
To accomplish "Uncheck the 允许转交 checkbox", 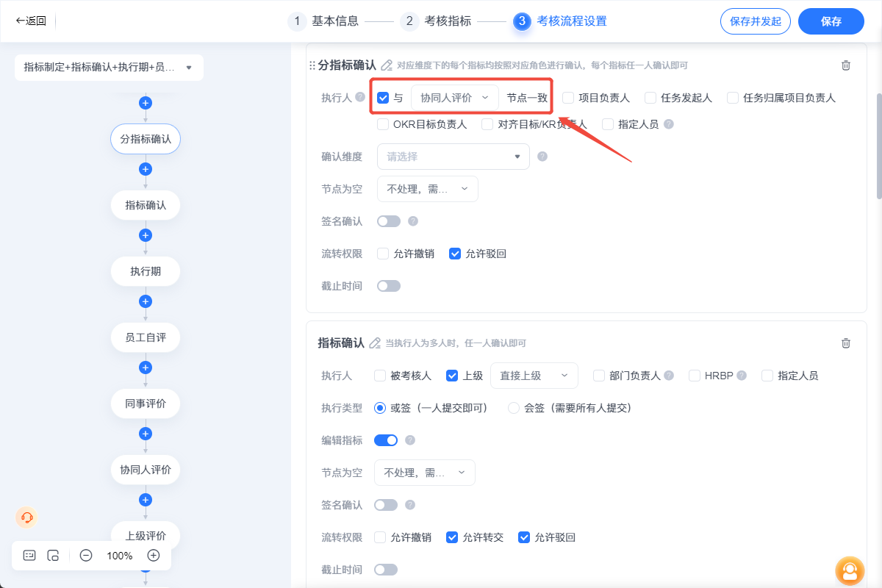I will tap(452, 537).
